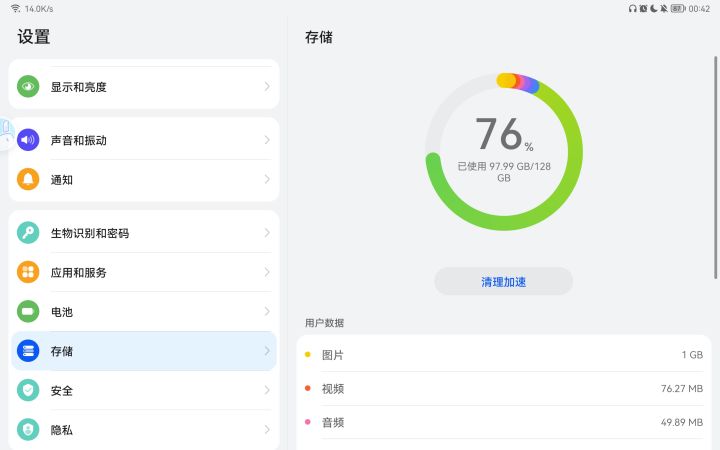Click the Privacy icon in sidebar
The height and width of the screenshot is (450, 720).
[28, 430]
